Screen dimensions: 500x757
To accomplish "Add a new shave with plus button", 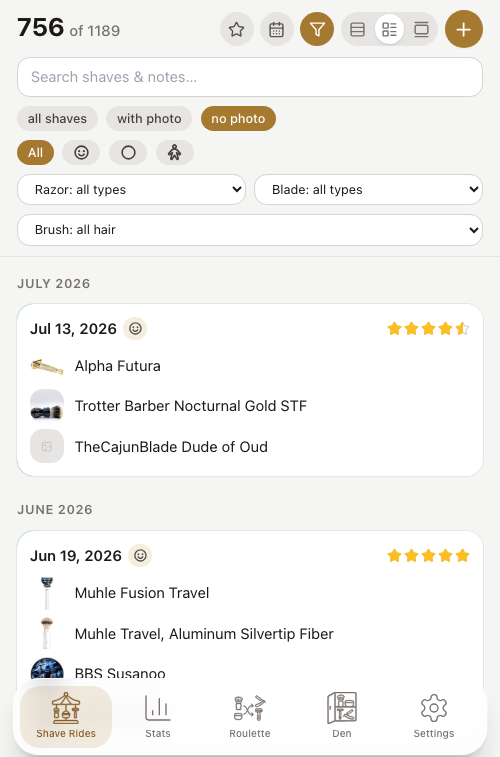I will [464, 29].
